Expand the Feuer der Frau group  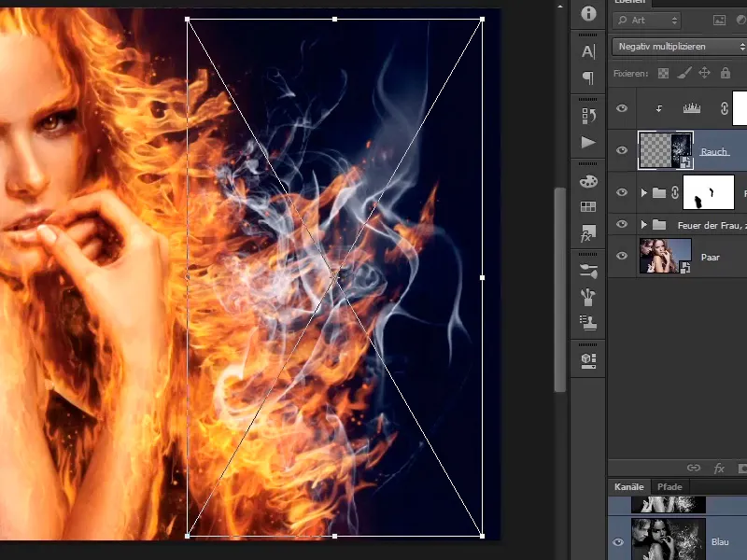tap(644, 224)
